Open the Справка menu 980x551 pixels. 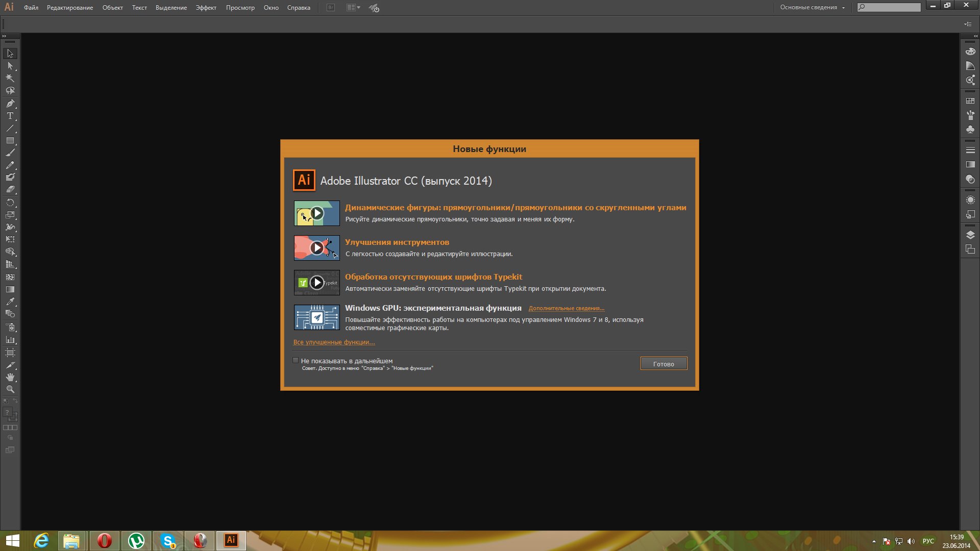299,8
